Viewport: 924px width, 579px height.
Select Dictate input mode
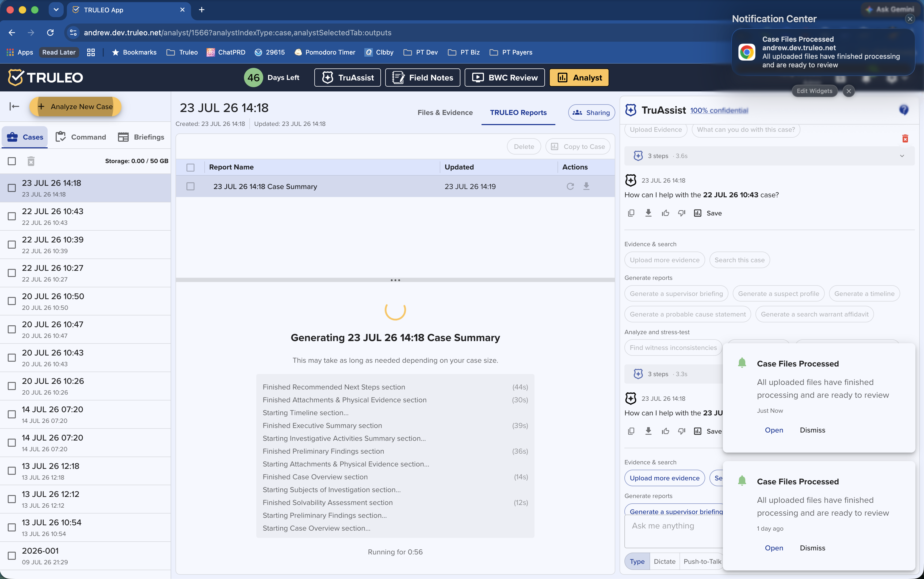point(665,561)
